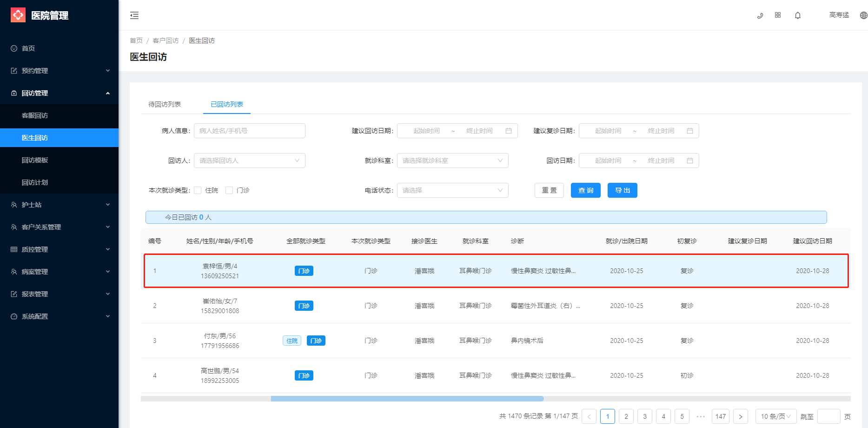The width and height of the screenshot is (868, 428).
Task: Expand the 预约管理 sidebar menu
Action: tap(108, 71)
